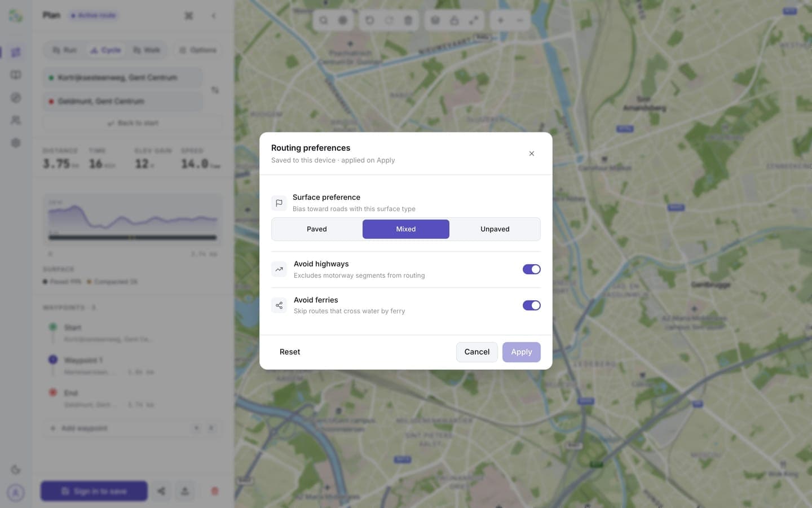Click the trash icon in map toolbar
Screen dimensions: 812x508
408,20
